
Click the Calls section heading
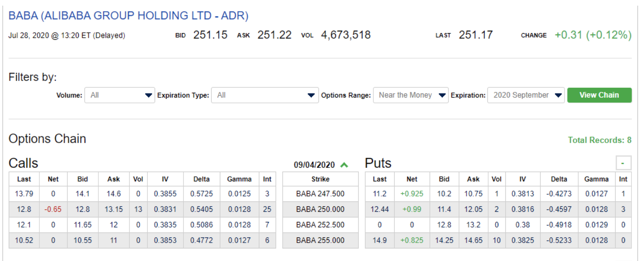click(23, 163)
